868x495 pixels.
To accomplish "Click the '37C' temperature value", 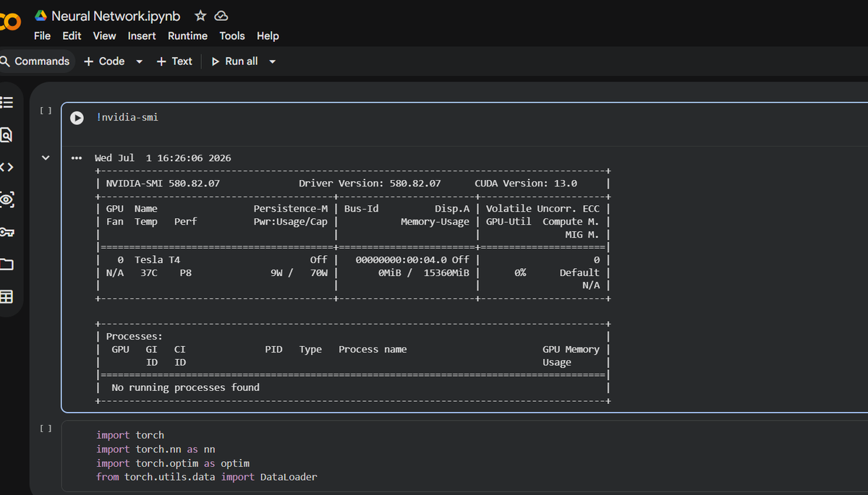I will pyautogui.click(x=149, y=272).
